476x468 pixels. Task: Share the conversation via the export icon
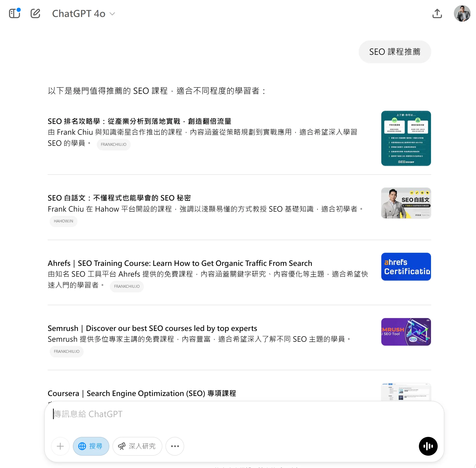(437, 13)
